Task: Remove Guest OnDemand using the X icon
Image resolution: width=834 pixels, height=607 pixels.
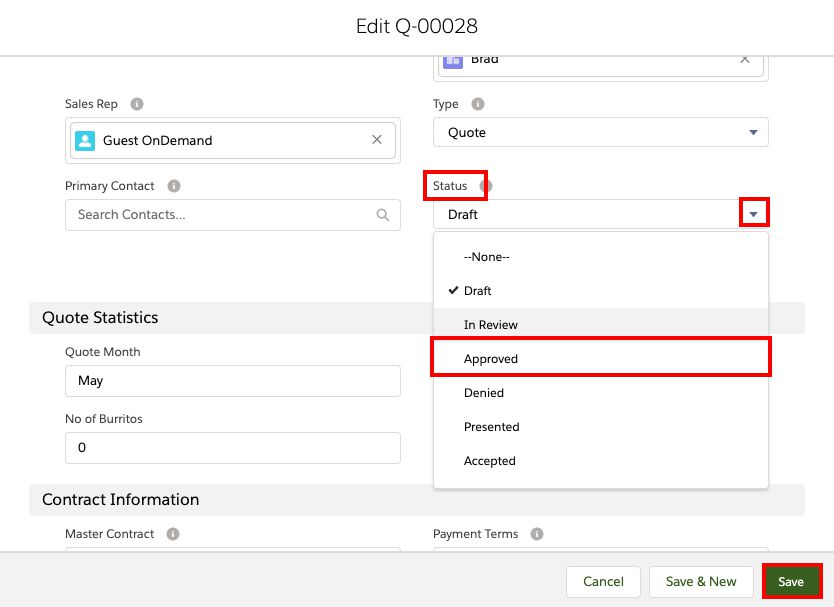Action: (376, 140)
